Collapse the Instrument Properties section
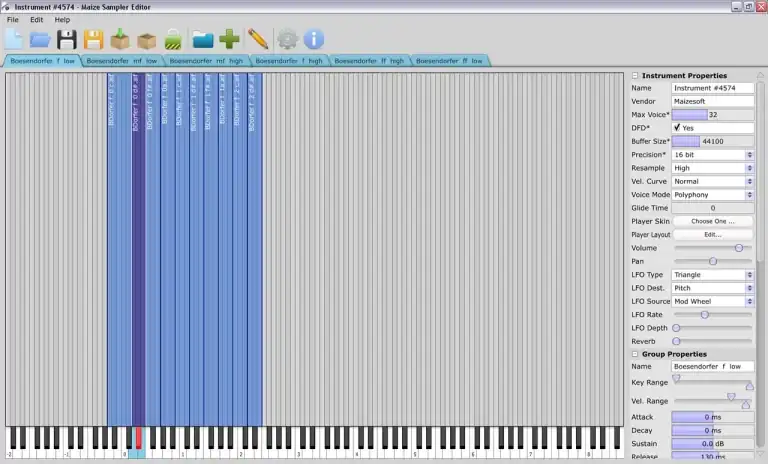The width and height of the screenshot is (768, 464). (x=635, y=75)
